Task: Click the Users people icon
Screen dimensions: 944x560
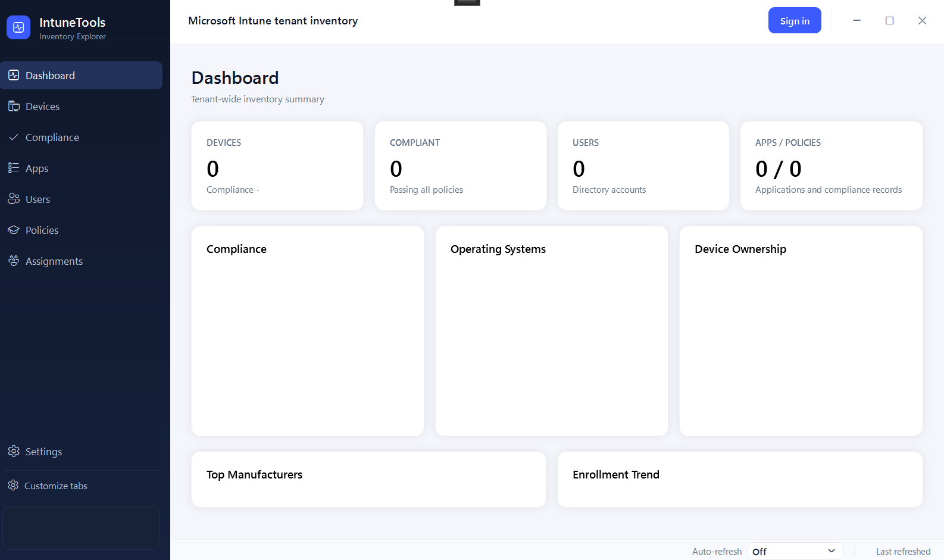Action: (x=14, y=199)
